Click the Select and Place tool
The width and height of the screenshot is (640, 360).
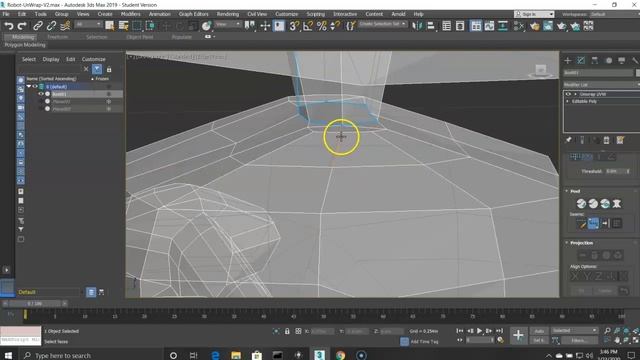tap(207, 26)
